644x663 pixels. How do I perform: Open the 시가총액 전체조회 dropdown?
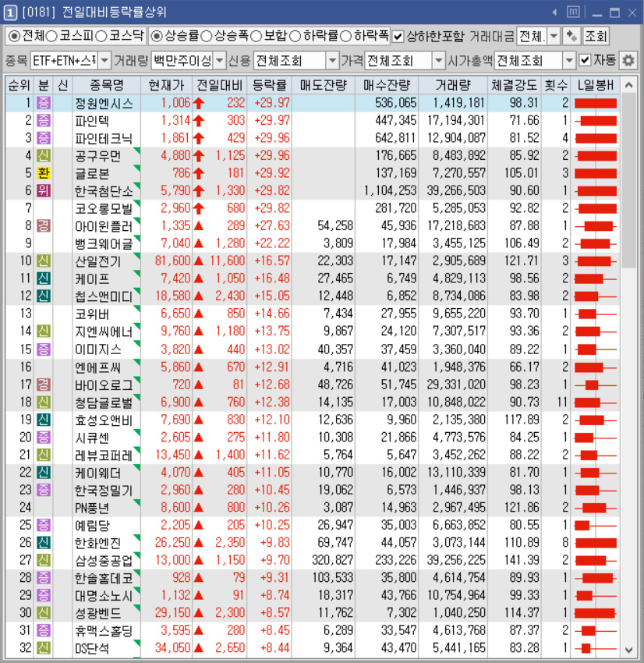tap(569, 61)
